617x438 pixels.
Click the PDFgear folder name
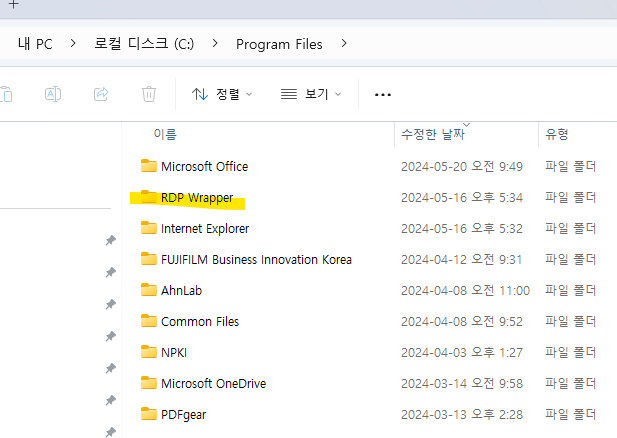183,415
